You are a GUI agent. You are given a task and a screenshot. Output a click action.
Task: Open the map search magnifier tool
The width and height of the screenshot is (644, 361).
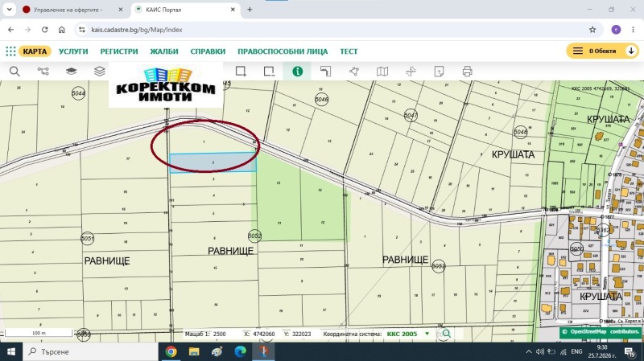[14, 72]
